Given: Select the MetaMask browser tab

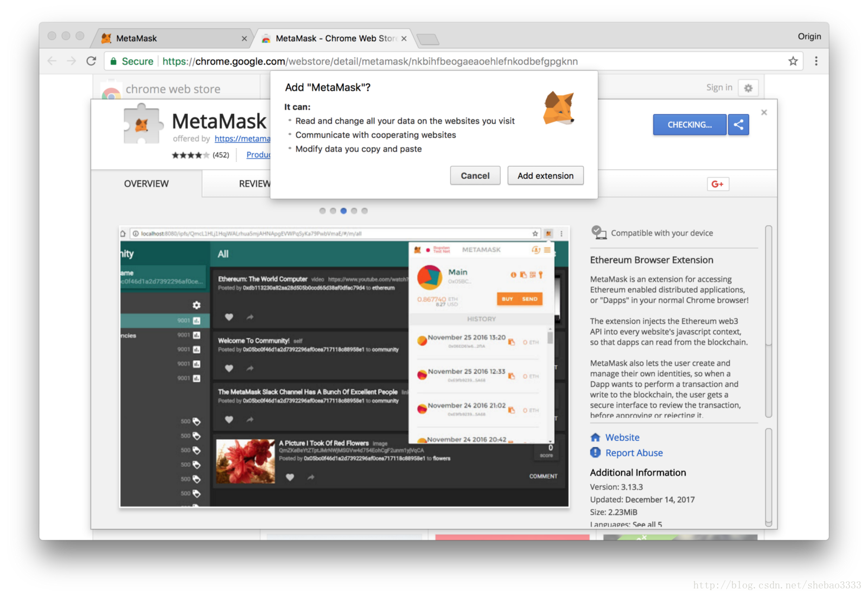Looking at the screenshot, I should click(x=173, y=38).
